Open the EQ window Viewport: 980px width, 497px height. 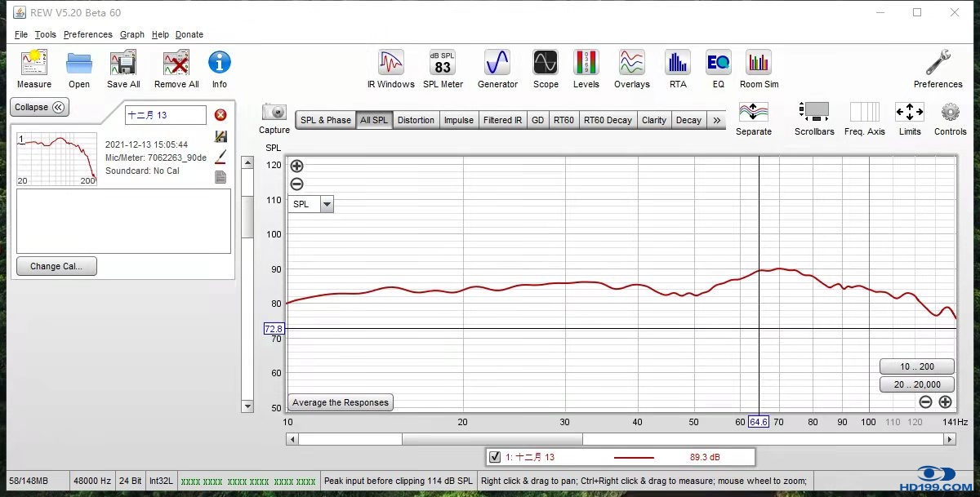(x=718, y=64)
